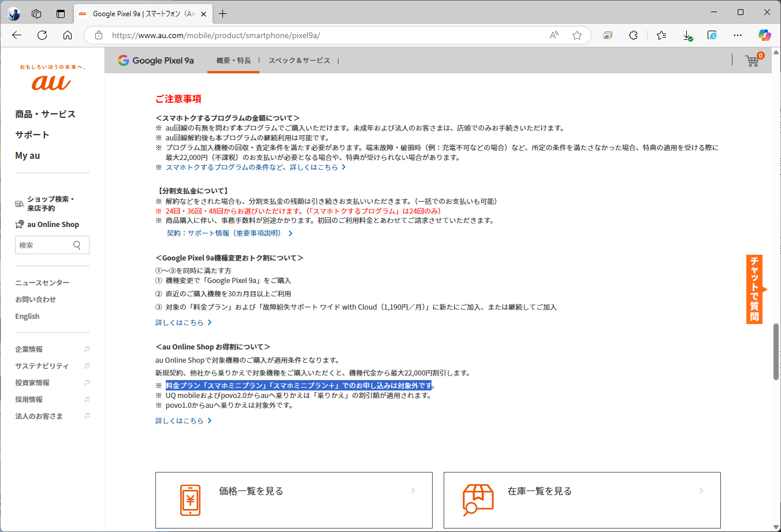The width and height of the screenshot is (781, 532).
Task: Open My au menu
Action: coord(28,155)
